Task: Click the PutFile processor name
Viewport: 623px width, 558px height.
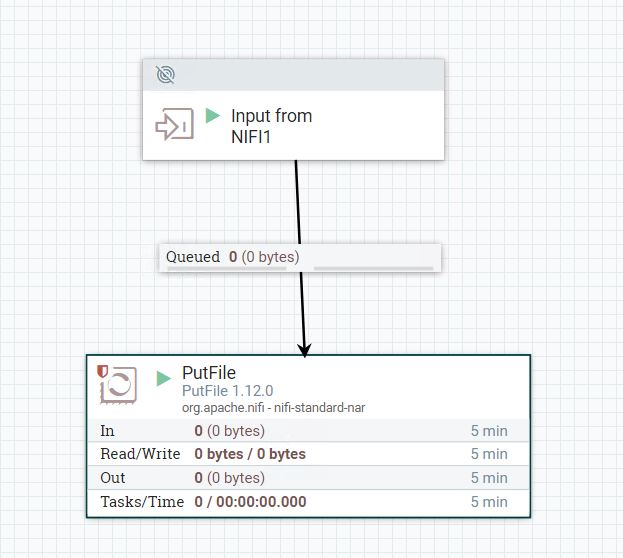Action: coord(209,373)
